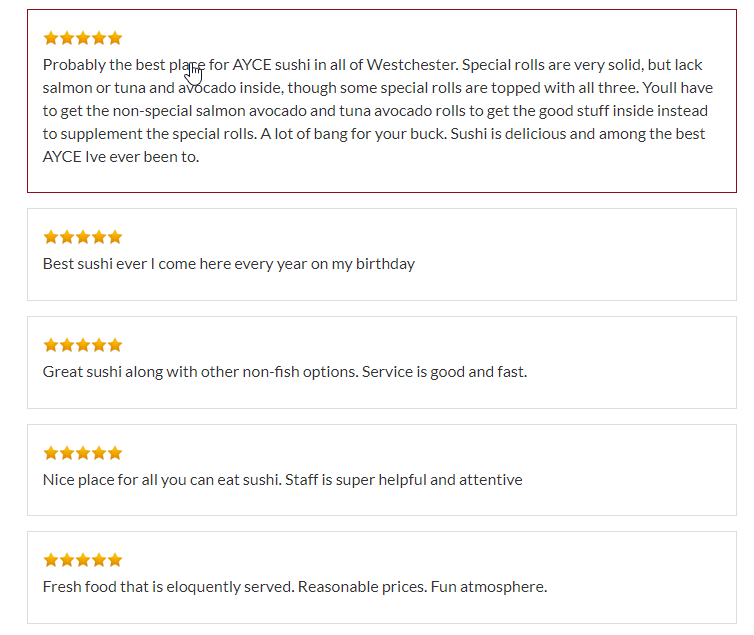The height and width of the screenshot is (635, 754).
Task: Click fifth star of AYCE Westchester review
Action: (x=115, y=37)
